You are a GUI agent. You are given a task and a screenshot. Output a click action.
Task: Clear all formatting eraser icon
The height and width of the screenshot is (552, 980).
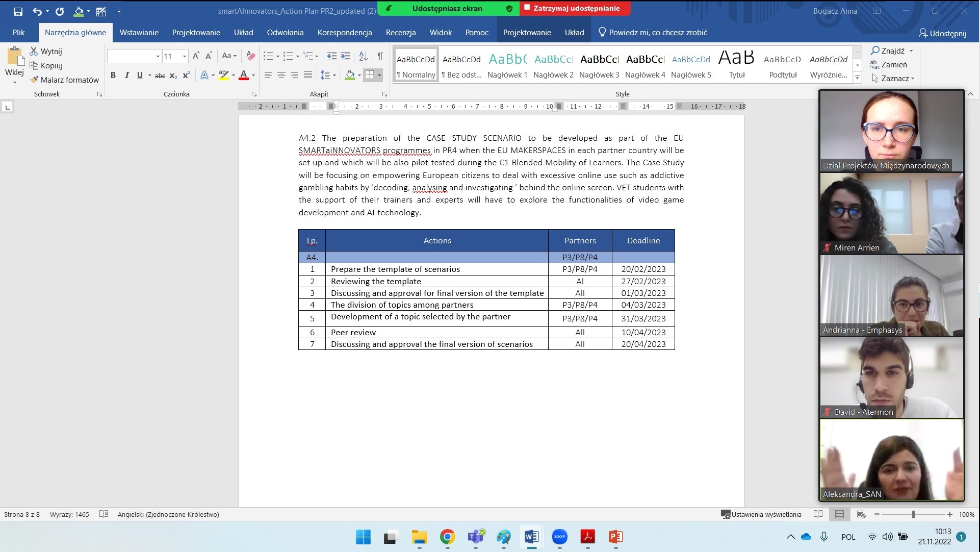pos(250,56)
